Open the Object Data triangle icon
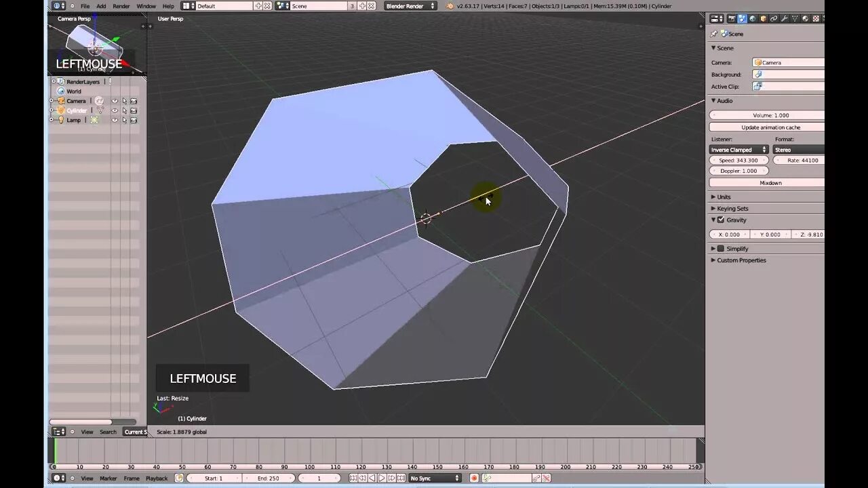Screen dimensions: 868x488 795,19
